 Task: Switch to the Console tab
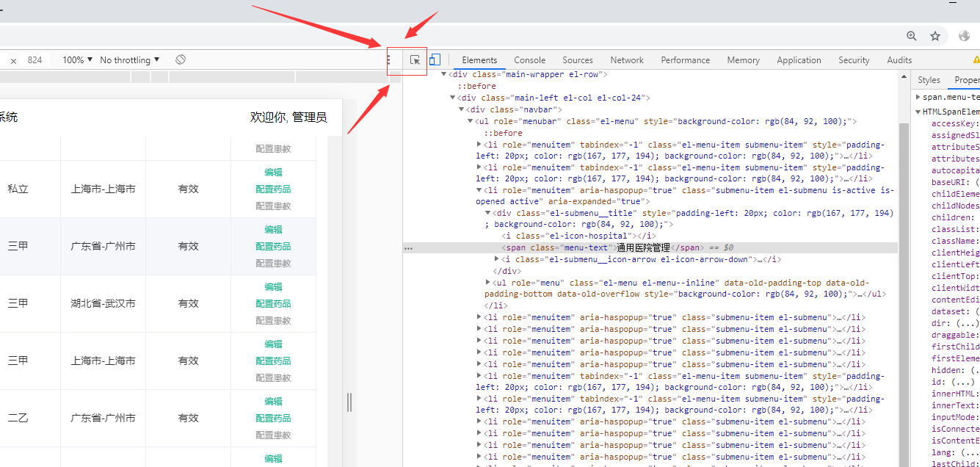(x=529, y=59)
